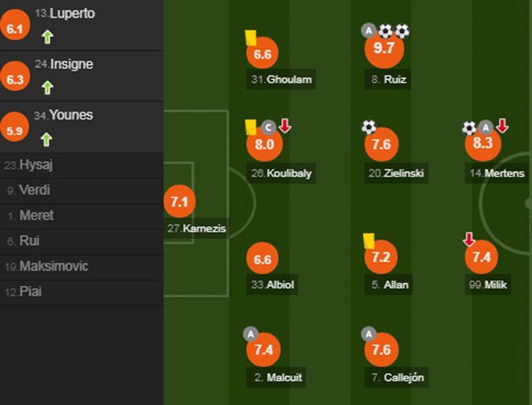Select Meret on the bench list
Screen dimensions: 532x405
point(36,216)
